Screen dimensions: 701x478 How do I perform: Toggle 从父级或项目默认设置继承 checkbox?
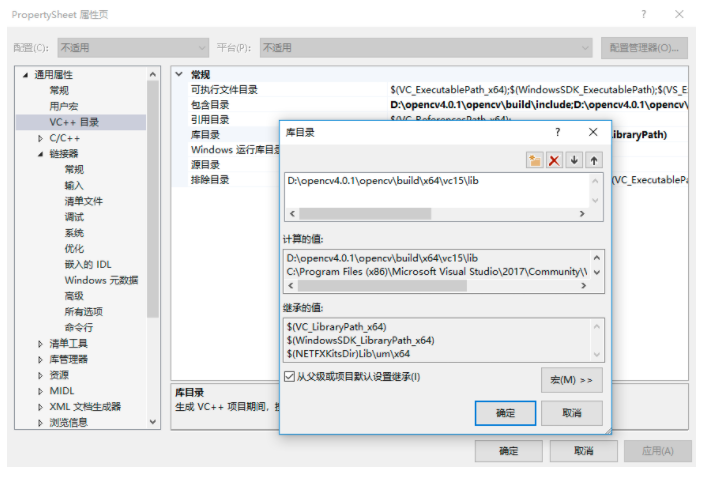point(289,376)
